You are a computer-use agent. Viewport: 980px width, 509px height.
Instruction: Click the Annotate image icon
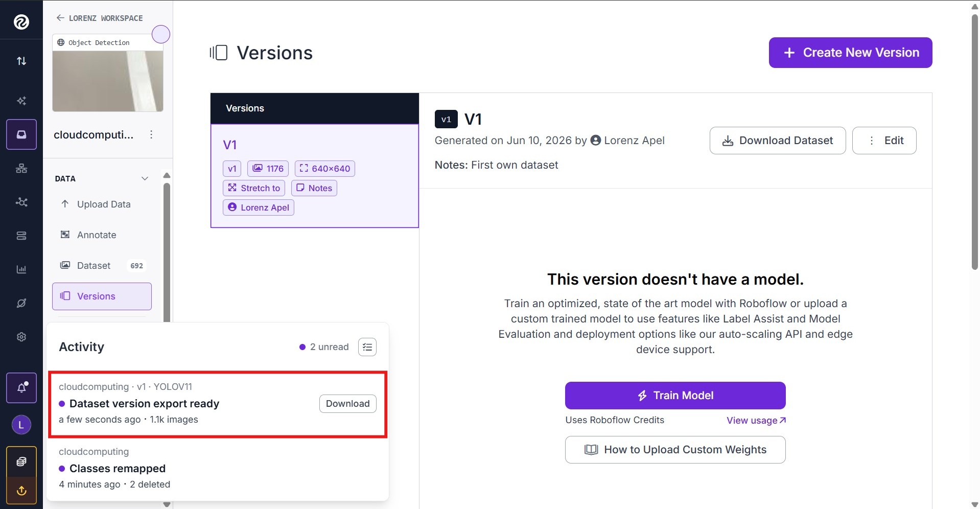click(x=65, y=235)
